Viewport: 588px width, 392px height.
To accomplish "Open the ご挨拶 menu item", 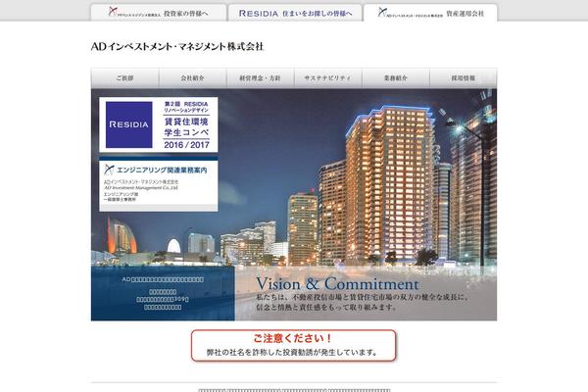I will point(124,78).
